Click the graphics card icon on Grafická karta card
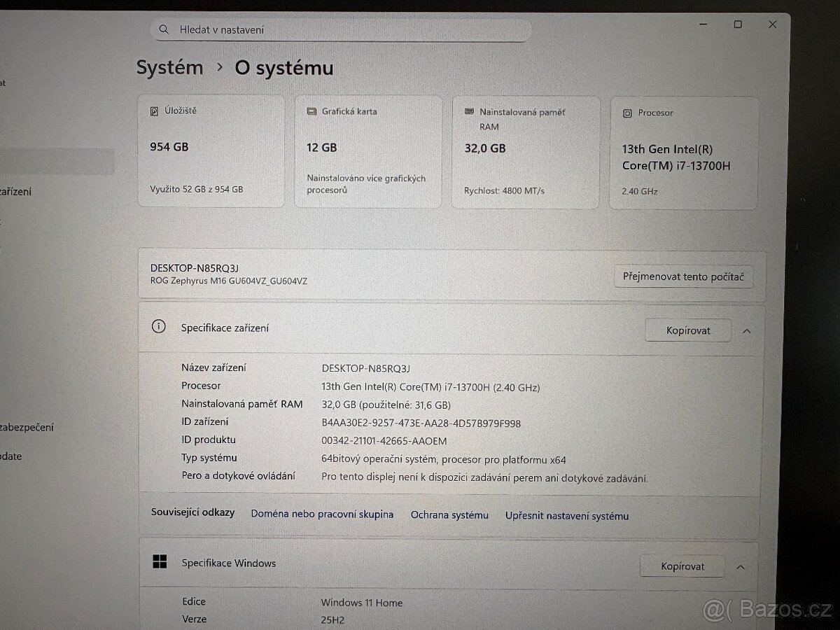 point(311,111)
